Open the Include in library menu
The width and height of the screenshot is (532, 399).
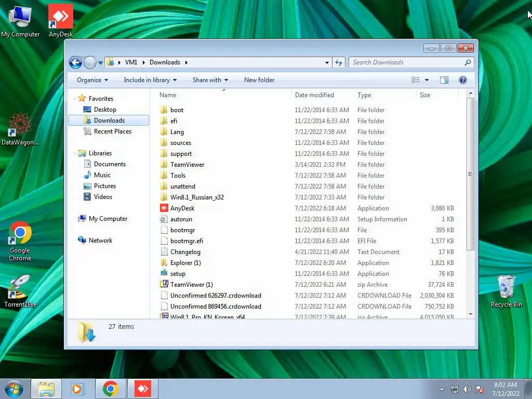pos(150,80)
